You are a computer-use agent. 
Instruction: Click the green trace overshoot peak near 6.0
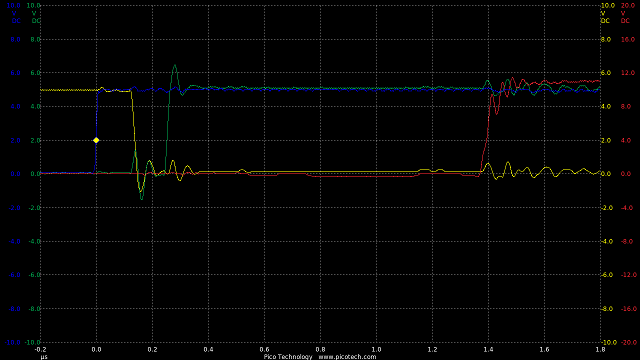(x=175, y=65)
